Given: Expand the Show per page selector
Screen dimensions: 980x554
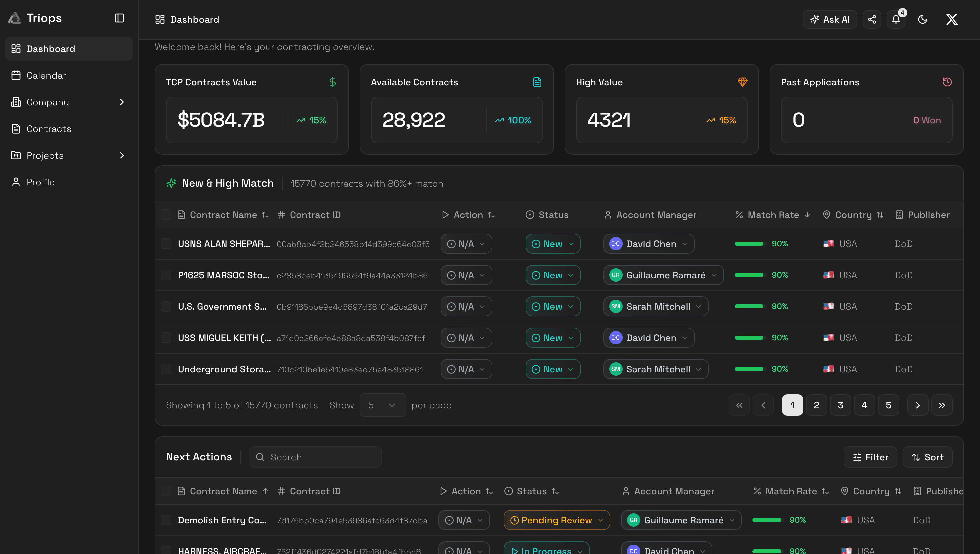Looking at the screenshot, I should [x=383, y=405].
